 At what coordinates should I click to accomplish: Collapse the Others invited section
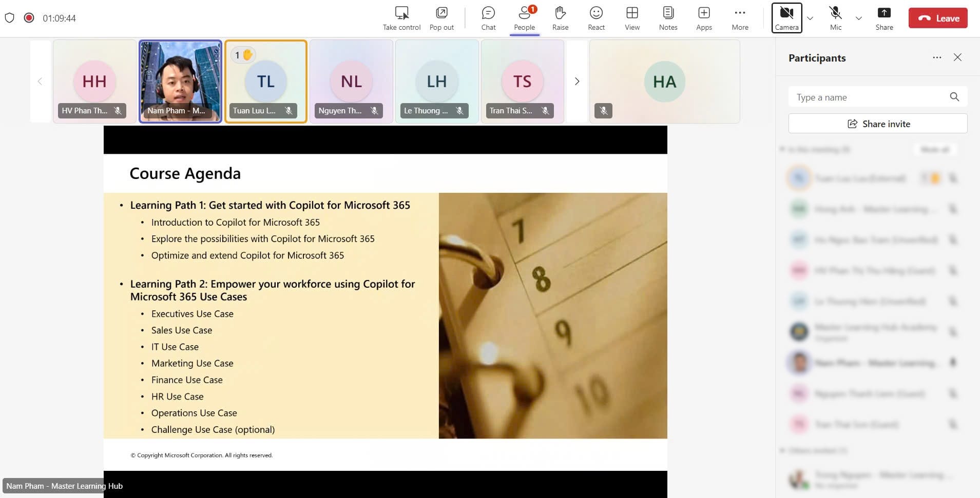pyautogui.click(x=782, y=450)
